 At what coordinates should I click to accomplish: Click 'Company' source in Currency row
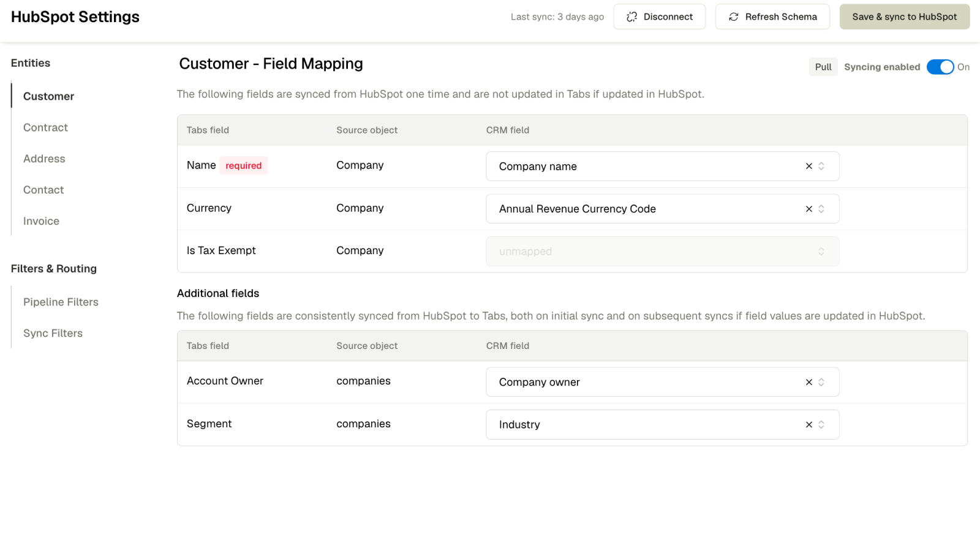point(360,208)
